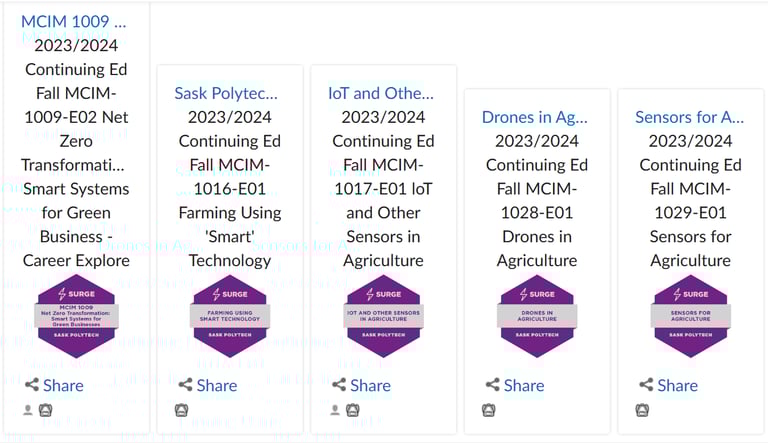Click the Farming Using Smart Technology badge image

click(230, 316)
